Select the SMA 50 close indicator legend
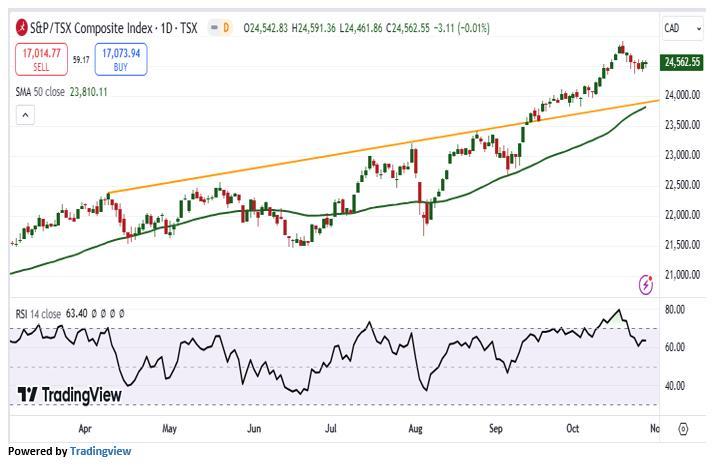This screenshot has height=471, width=721. pyautogui.click(x=61, y=92)
